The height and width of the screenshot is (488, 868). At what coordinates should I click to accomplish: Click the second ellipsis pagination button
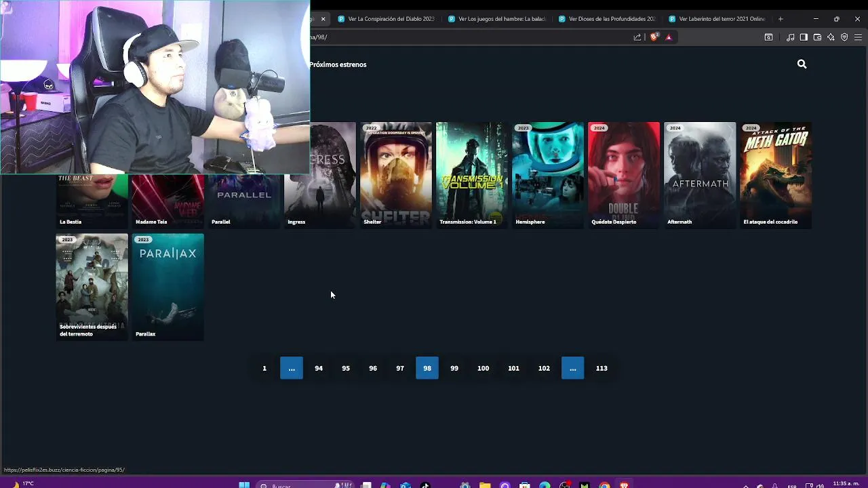click(x=573, y=368)
